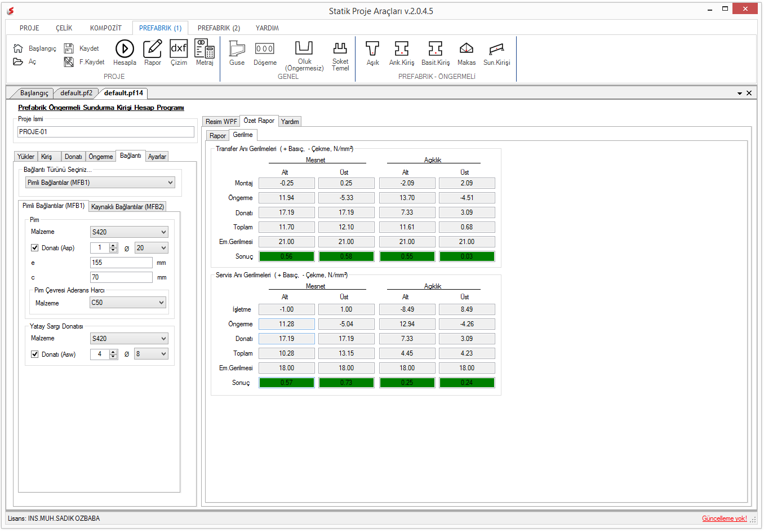Click the Asw count stepper
The image size is (764, 532).
tap(113, 354)
